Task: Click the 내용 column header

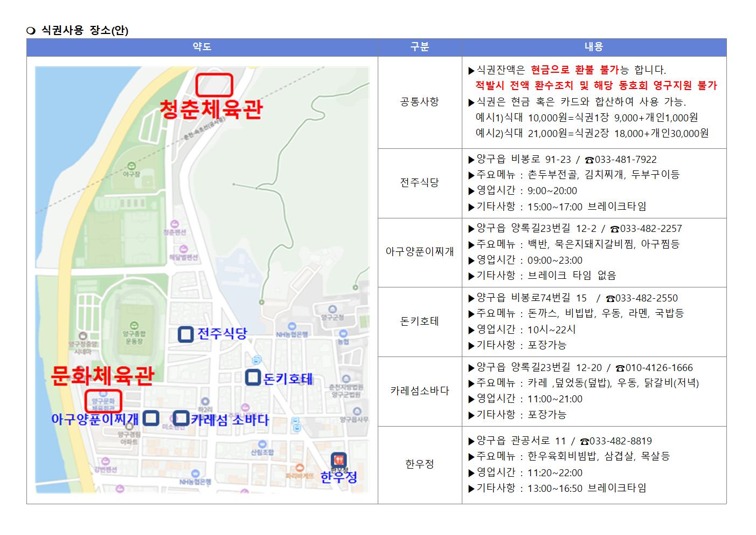Action: click(593, 47)
